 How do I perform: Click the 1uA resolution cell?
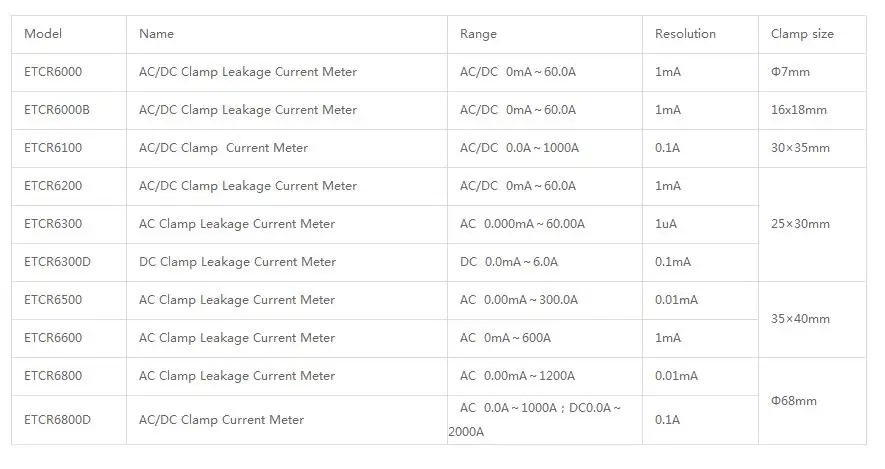(x=700, y=224)
